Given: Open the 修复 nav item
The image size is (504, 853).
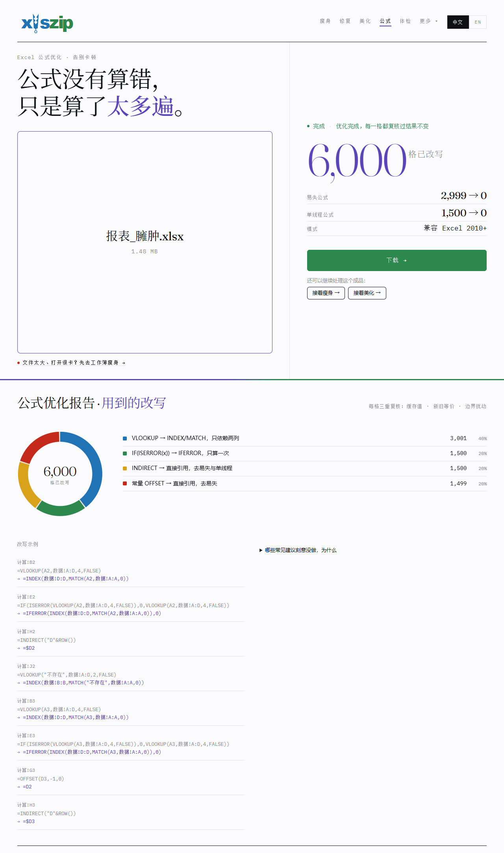Looking at the screenshot, I should point(345,21).
